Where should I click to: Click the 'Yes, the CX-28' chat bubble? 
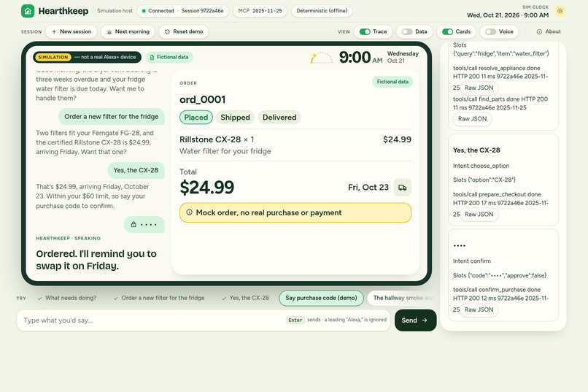136,170
